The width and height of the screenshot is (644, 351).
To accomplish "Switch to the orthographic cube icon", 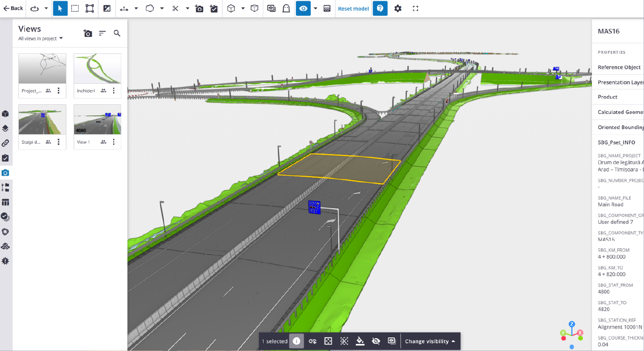I will 254,8.
